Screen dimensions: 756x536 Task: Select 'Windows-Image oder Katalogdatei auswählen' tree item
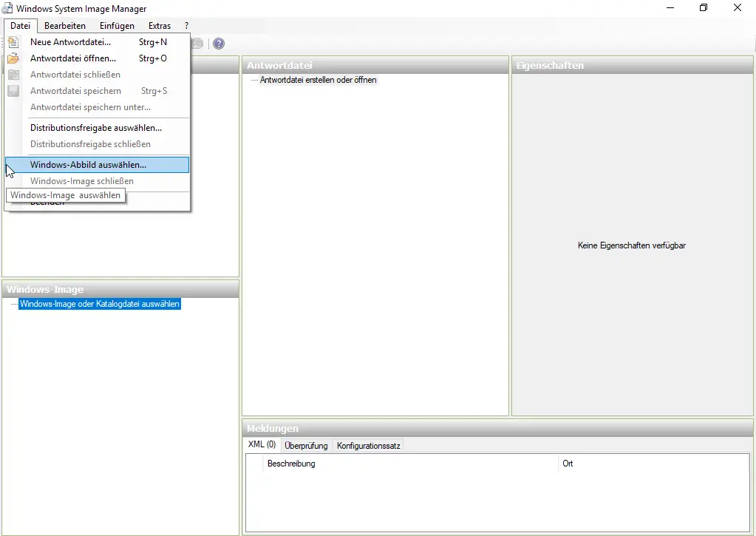pos(99,304)
